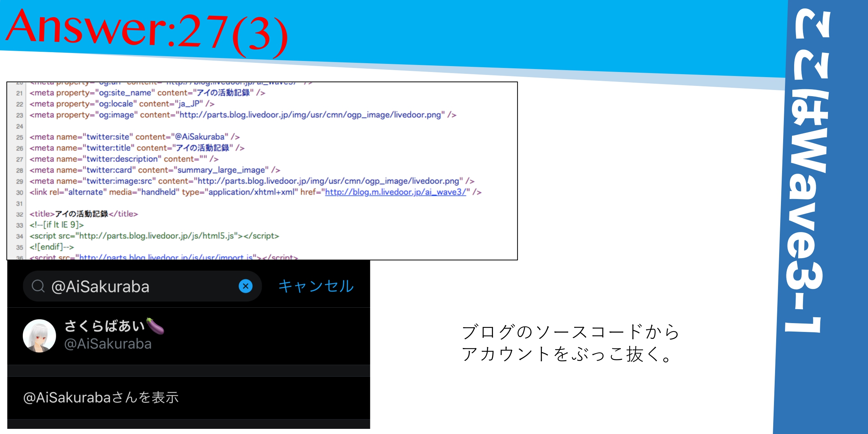The image size is (868, 434).
Task: Click line 21 og:site_name meta tag
Action: coord(147,93)
